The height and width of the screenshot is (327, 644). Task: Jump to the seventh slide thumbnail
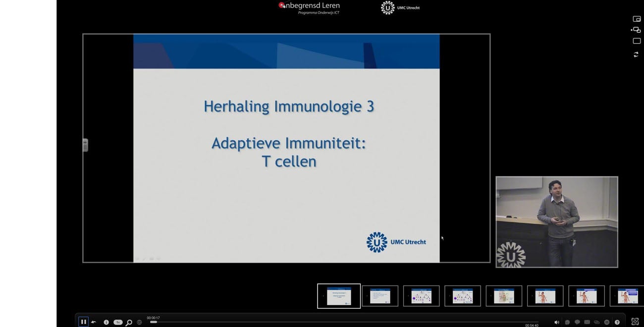tap(587, 296)
